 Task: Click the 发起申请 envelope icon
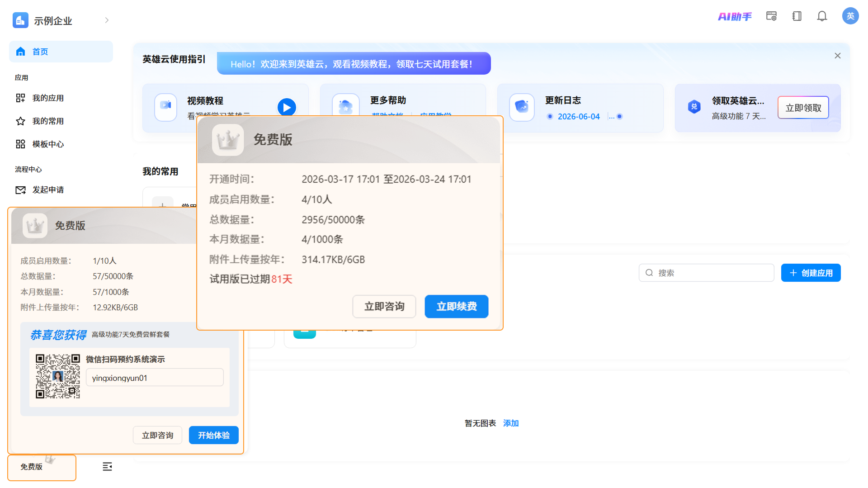click(x=20, y=190)
